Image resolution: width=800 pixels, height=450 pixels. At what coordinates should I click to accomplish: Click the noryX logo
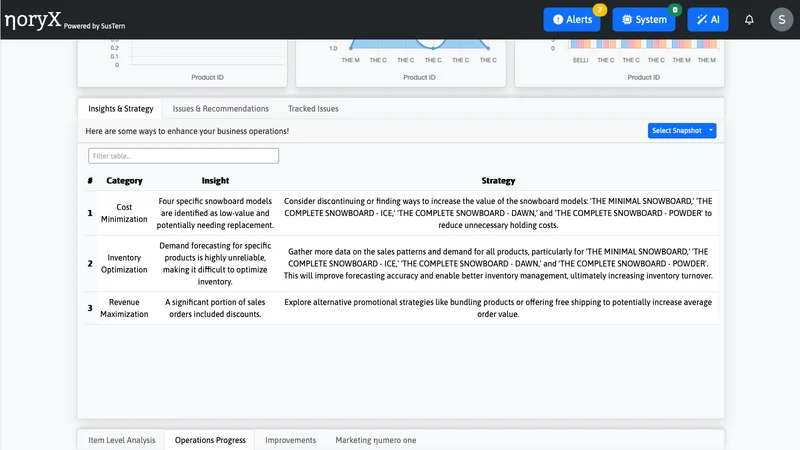(33, 20)
